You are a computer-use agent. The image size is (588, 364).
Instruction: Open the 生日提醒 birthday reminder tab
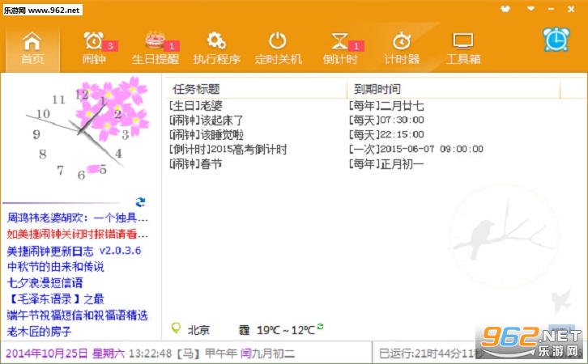156,49
